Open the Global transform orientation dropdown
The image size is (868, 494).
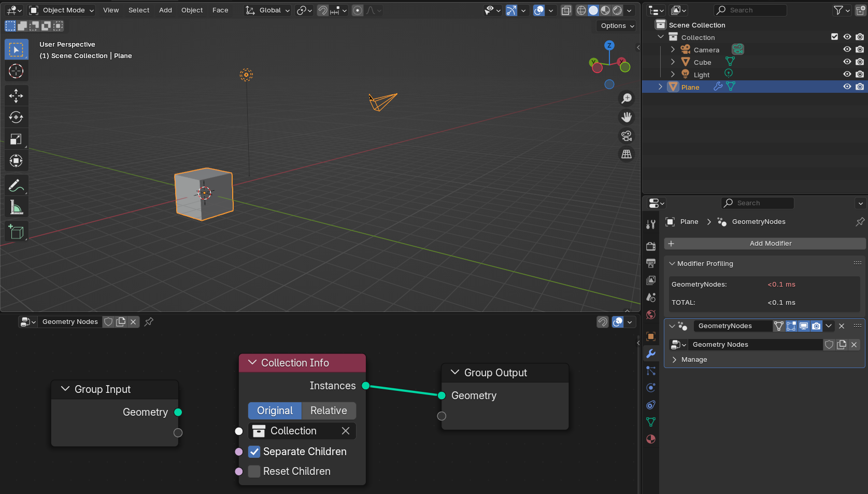click(267, 10)
